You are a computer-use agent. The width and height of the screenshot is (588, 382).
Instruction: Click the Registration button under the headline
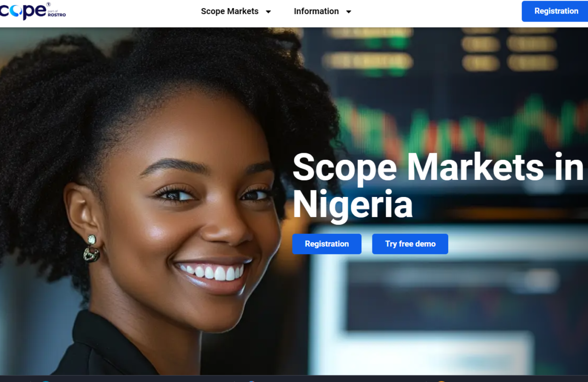(327, 244)
